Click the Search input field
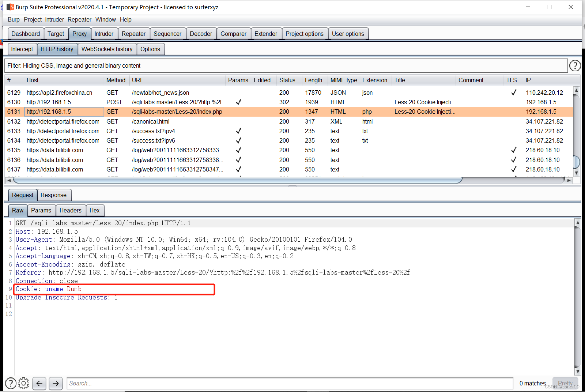The image size is (585, 392). coord(290,383)
